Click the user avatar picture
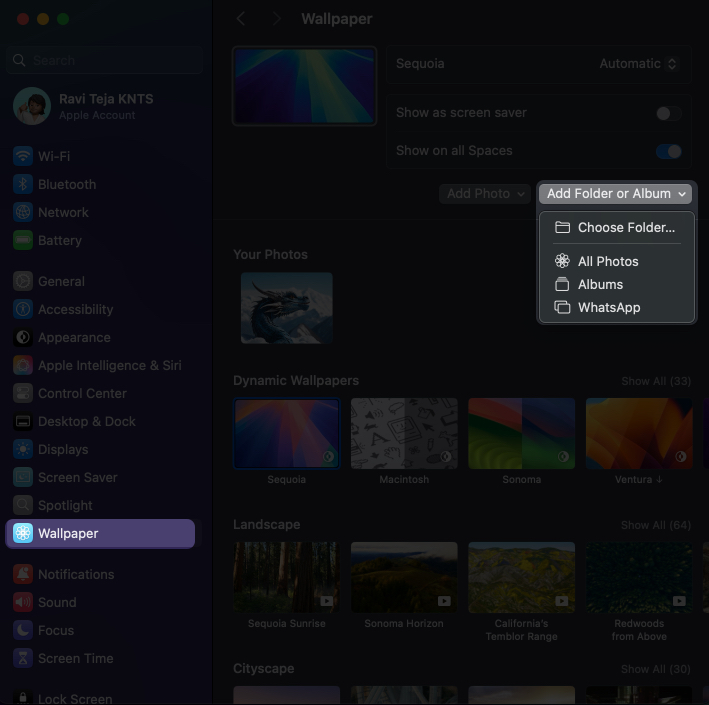Viewport: 709px width, 705px height. click(x=32, y=106)
